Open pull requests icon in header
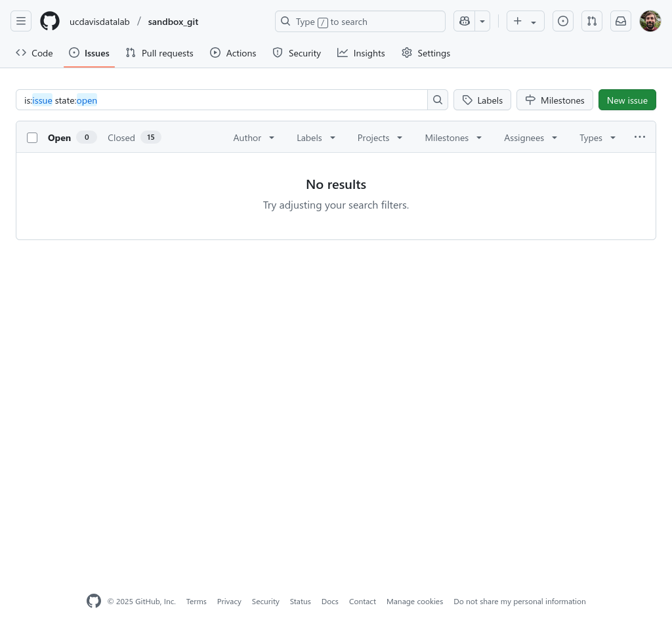This screenshot has height=635, width=672. tap(592, 22)
